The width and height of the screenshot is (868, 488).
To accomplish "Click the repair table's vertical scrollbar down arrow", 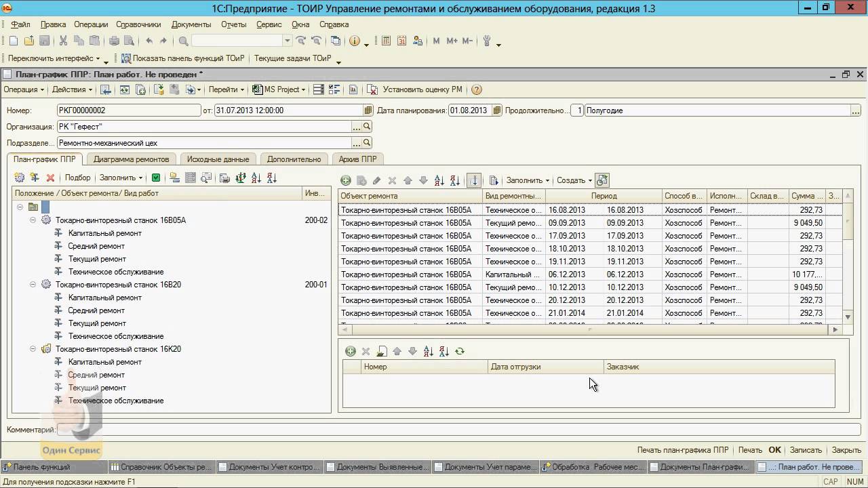I will pos(848,317).
